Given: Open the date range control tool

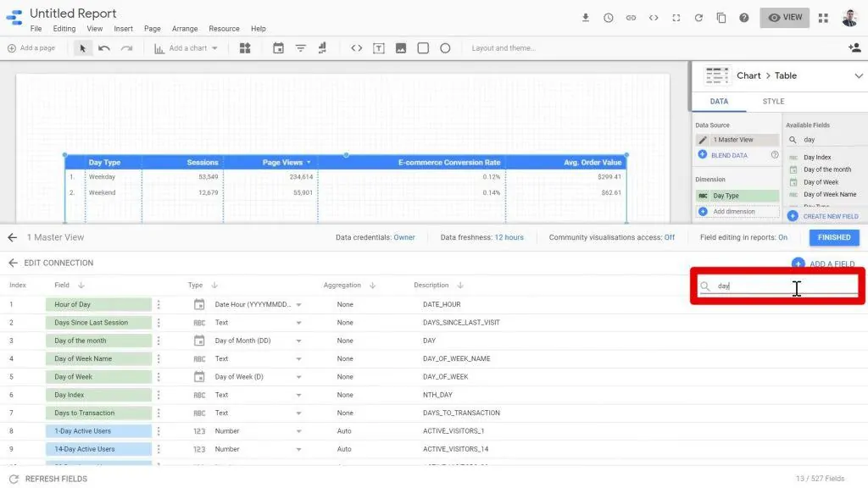Looking at the screenshot, I should 277,47.
